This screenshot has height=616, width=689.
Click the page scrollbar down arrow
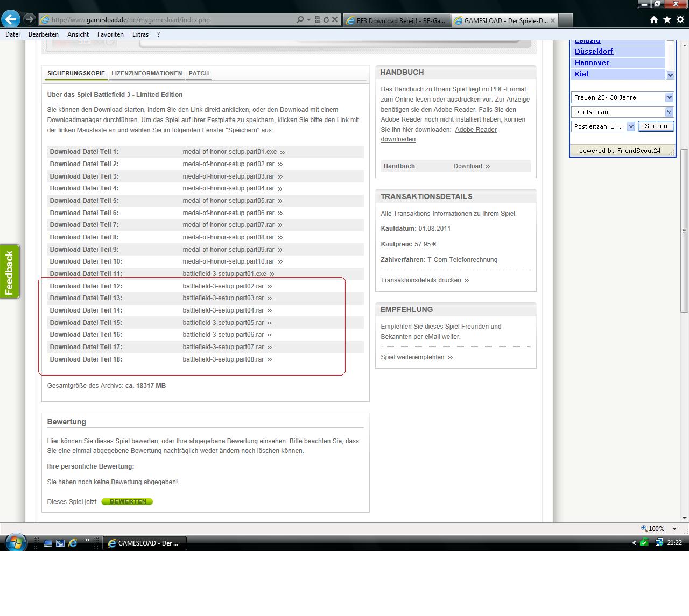(x=684, y=518)
